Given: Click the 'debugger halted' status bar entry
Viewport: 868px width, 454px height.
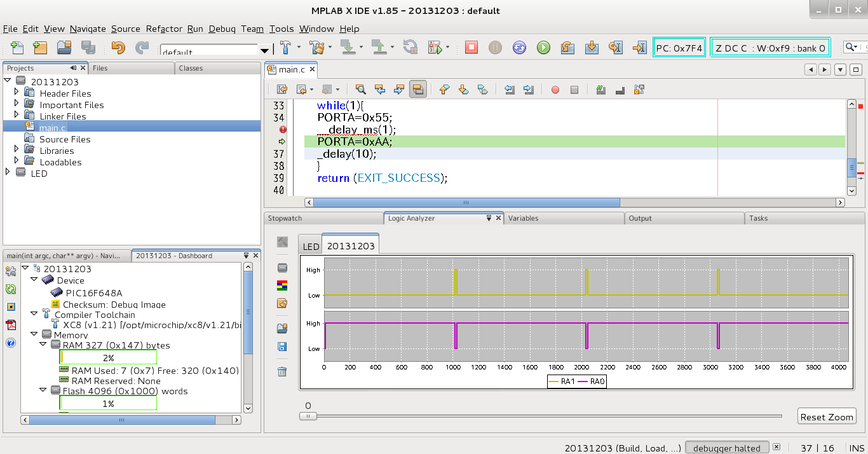Looking at the screenshot, I should (x=727, y=448).
